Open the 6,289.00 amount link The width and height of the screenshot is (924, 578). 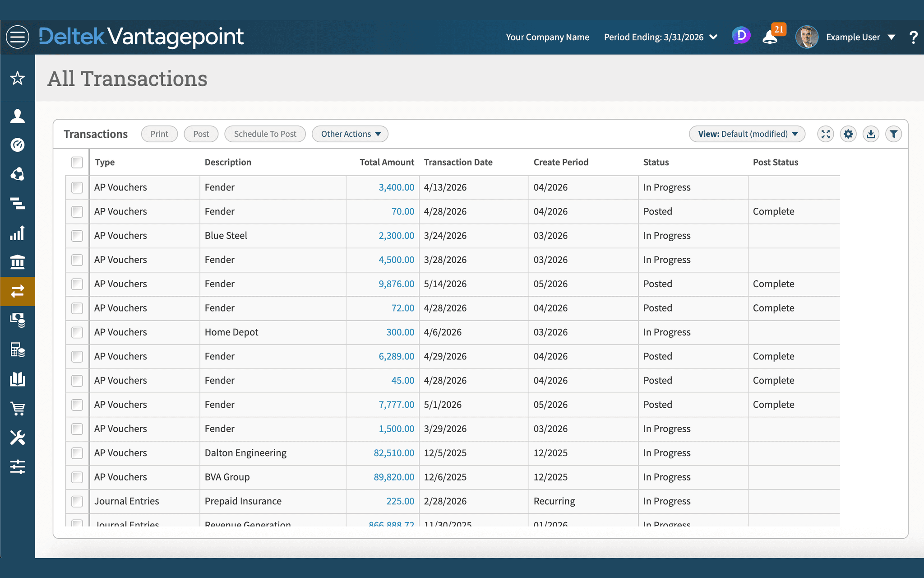396,356
